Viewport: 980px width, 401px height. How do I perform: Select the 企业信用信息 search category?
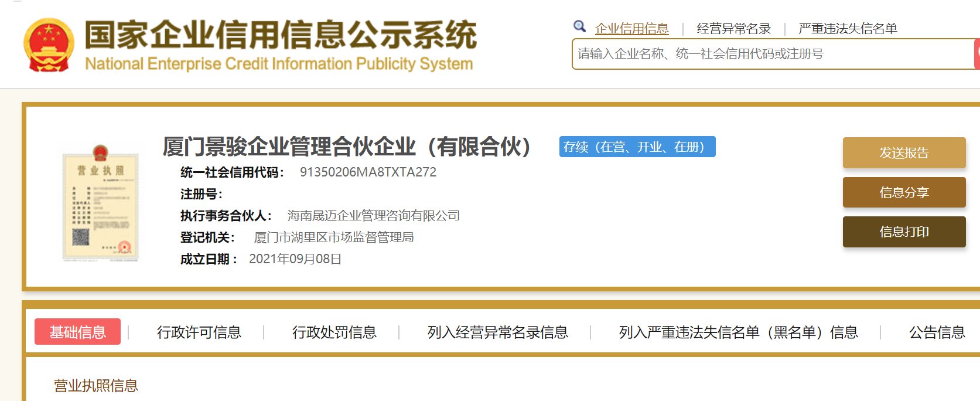click(631, 29)
